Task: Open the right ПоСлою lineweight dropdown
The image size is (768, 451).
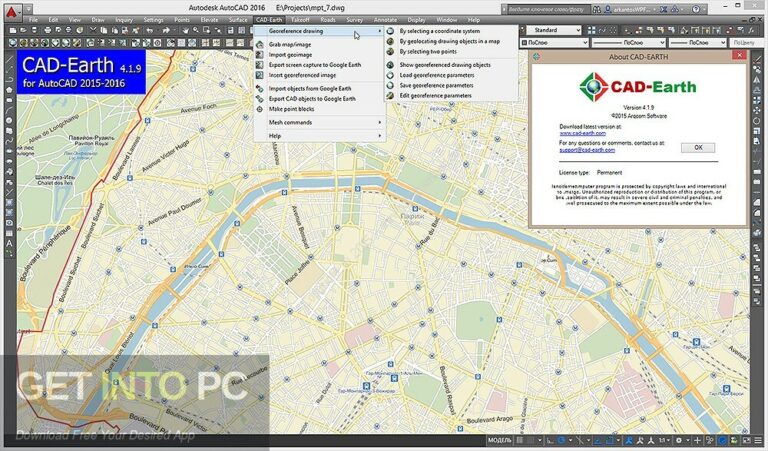Action: tap(697, 43)
